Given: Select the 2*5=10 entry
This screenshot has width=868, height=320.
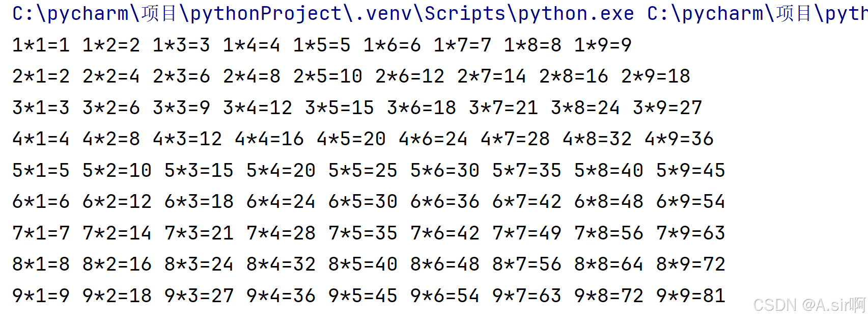Looking at the screenshot, I should (x=328, y=76).
